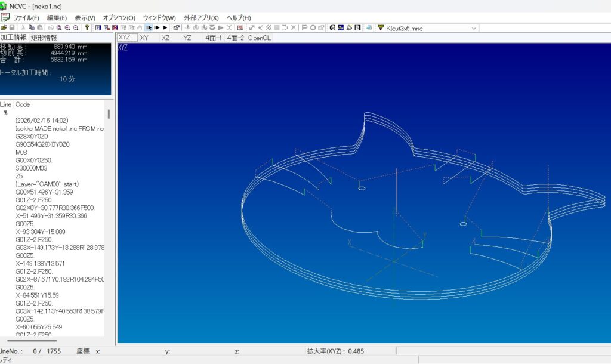Open the 外部アプリ(X) menu

tap(202, 17)
